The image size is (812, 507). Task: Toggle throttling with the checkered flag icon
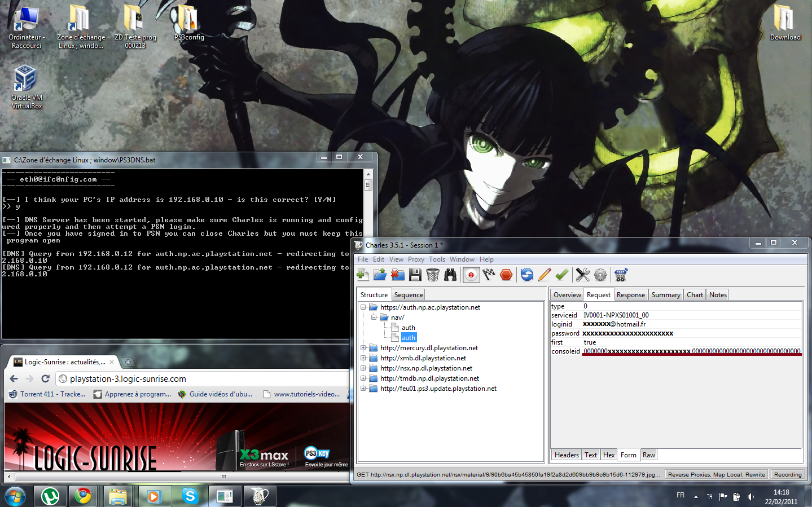click(489, 275)
